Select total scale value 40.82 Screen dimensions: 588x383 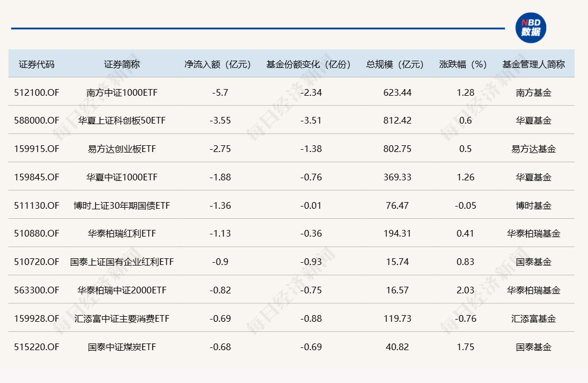tap(398, 347)
